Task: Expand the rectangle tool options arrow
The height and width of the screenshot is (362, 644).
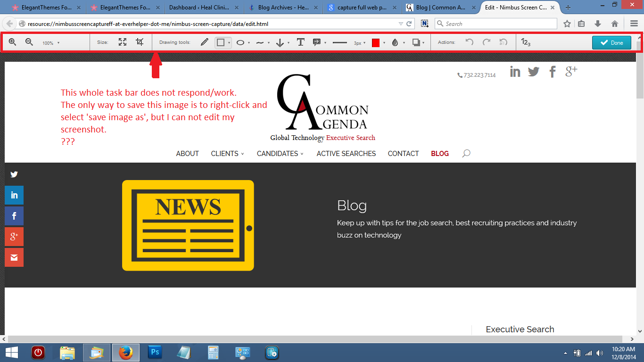Action: (229, 43)
